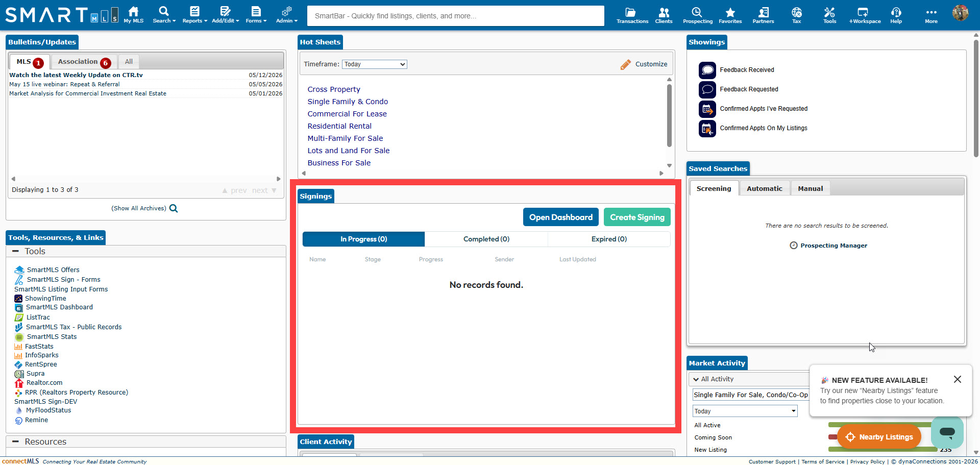This screenshot has width=980, height=465.
Task: Switch to the Manual saved searches tab
Action: click(x=810, y=188)
